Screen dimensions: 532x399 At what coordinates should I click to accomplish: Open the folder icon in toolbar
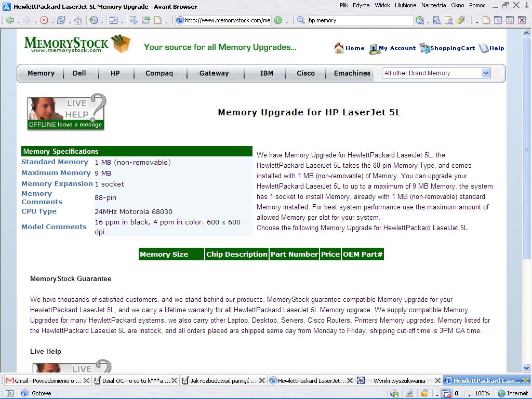pyautogui.click(x=146, y=20)
